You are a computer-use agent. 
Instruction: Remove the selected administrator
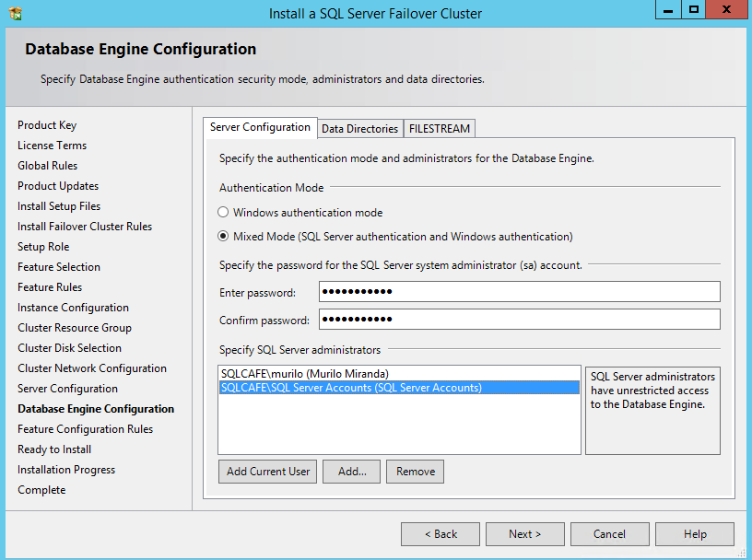[415, 472]
